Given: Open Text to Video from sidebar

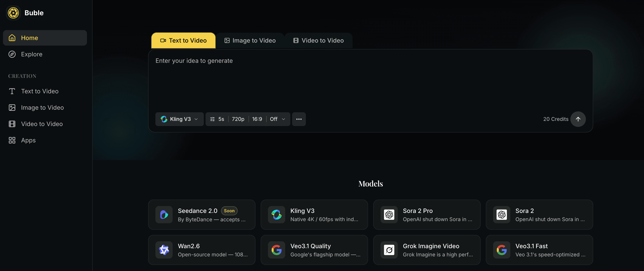Looking at the screenshot, I should (45, 91).
